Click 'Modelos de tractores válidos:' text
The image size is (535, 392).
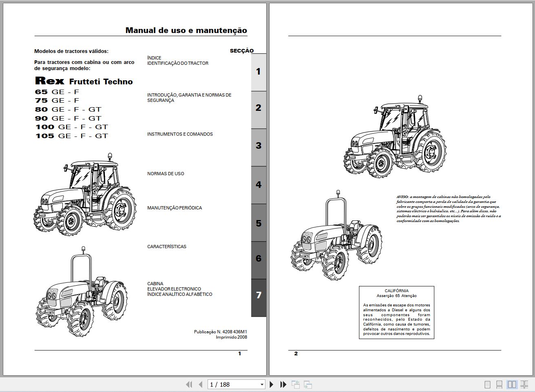click(x=71, y=51)
